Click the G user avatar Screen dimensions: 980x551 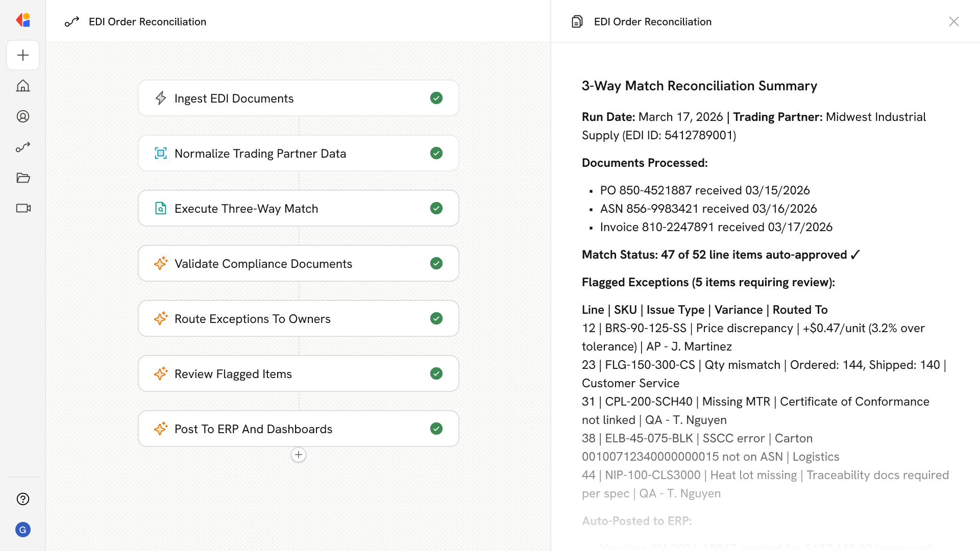(x=23, y=530)
